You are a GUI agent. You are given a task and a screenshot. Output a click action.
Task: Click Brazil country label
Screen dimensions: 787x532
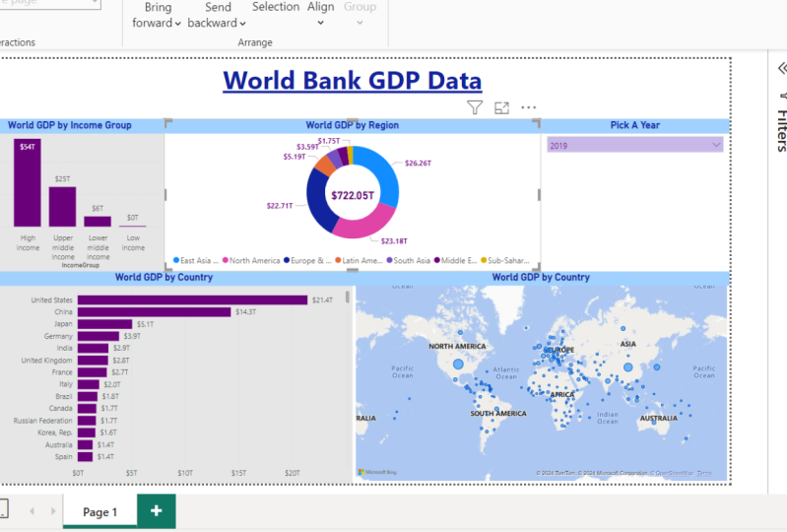point(64,396)
